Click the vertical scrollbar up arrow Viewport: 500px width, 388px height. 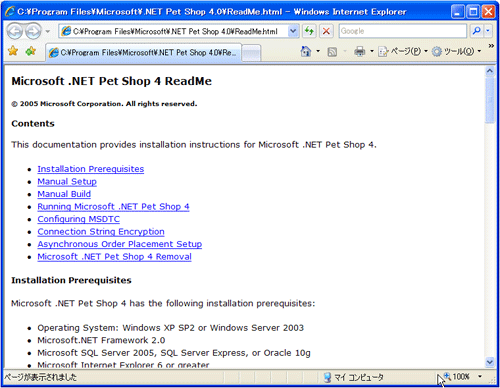[490, 71]
